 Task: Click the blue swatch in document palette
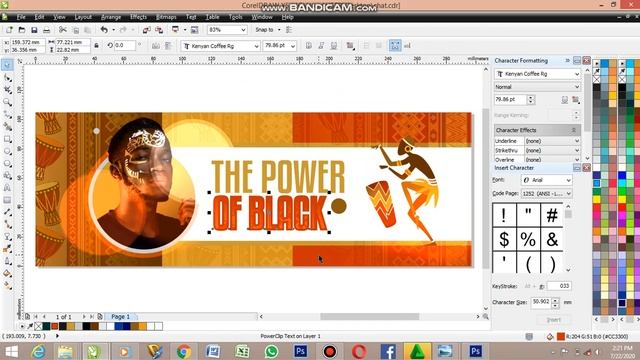118,326
